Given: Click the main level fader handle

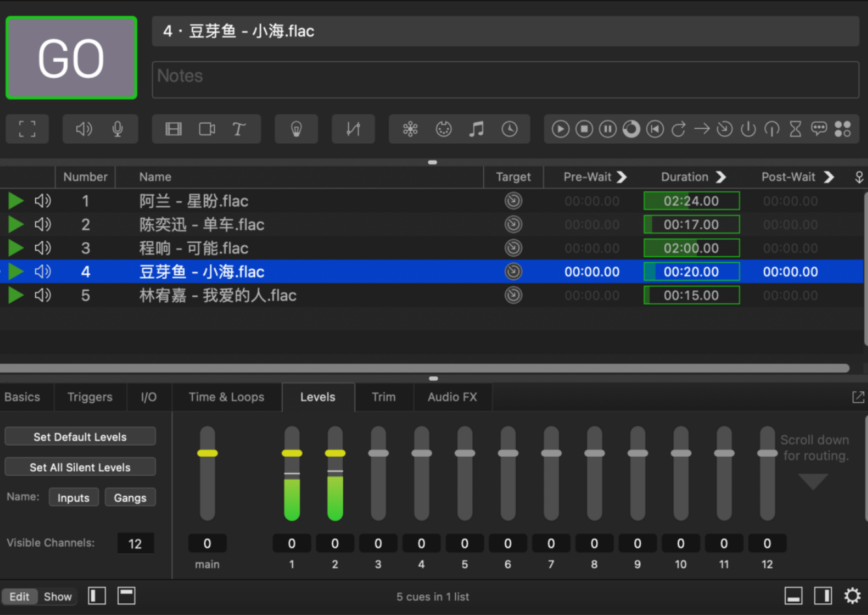Looking at the screenshot, I should (208, 453).
